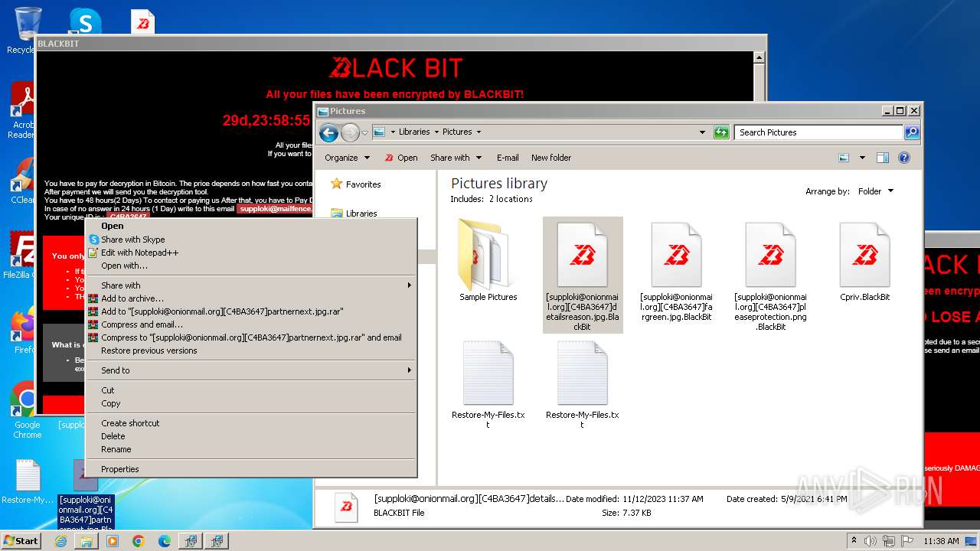The width and height of the screenshot is (980, 551).
Task: Click the Windows Media Player taskbar icon
Action: click(x=113, y=541)
